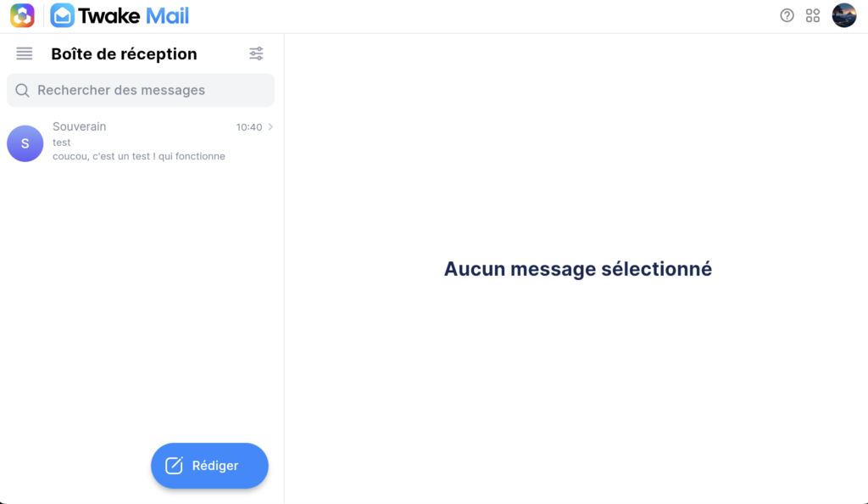This screenshot has width=868, height=504.
Task: Open the message filter options
Action: pos(257,53)
